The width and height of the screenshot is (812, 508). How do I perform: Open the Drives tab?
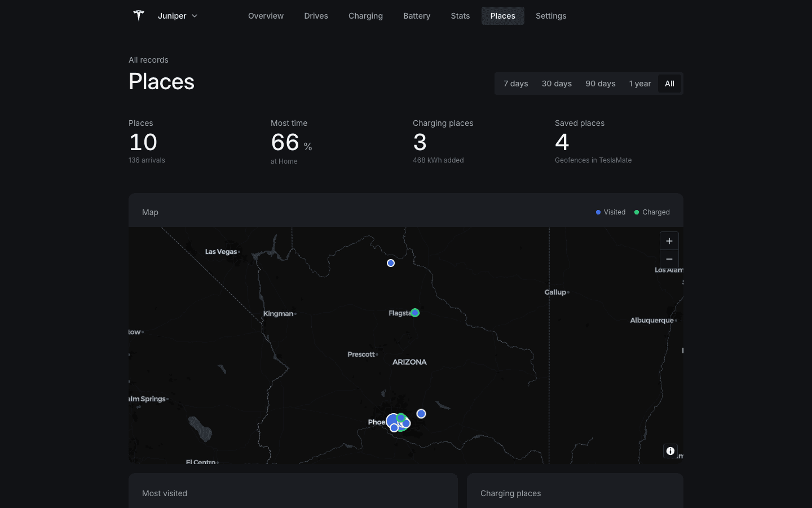coord(316,16)
